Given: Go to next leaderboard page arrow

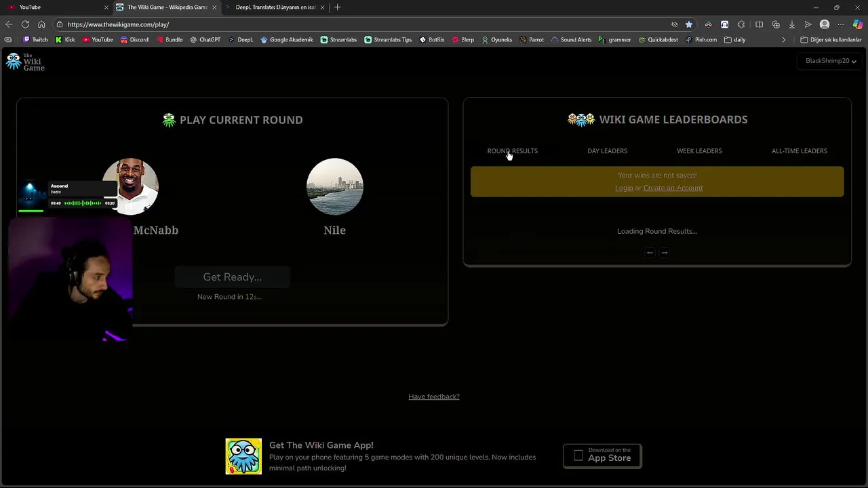Looking at the screenshot, I should click(665, 253).
